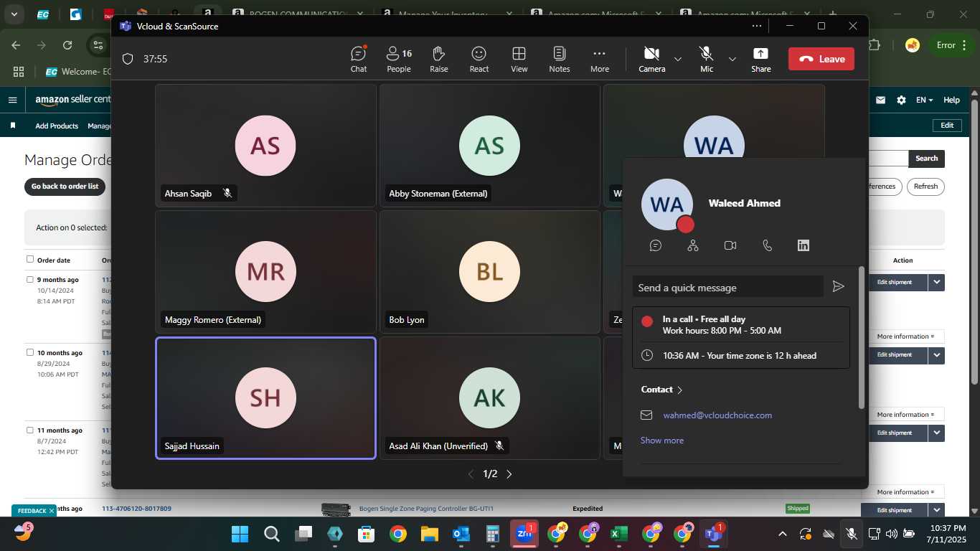Turn on the Camera
Screen dimensions: 980x551
tap(651, 59)
